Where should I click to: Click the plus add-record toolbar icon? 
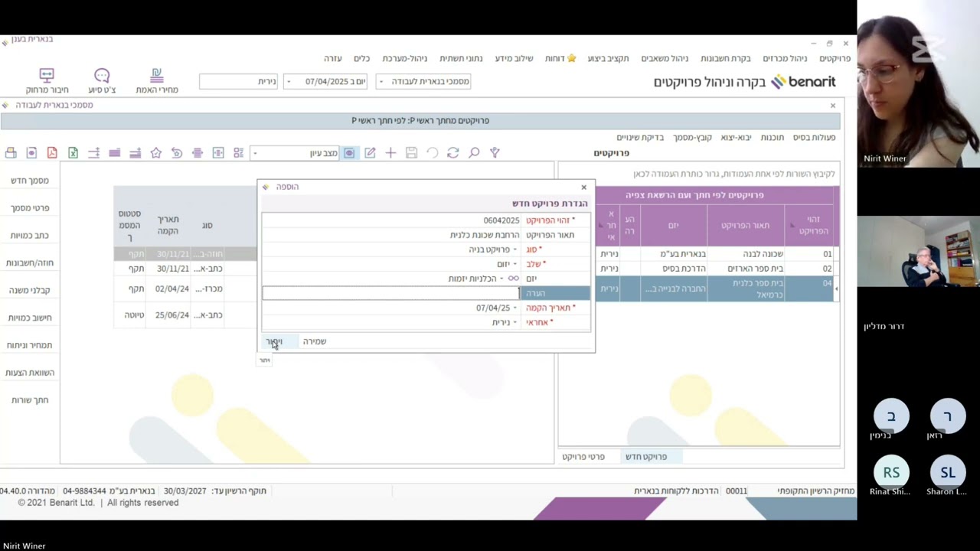click(x=390, y=153)
